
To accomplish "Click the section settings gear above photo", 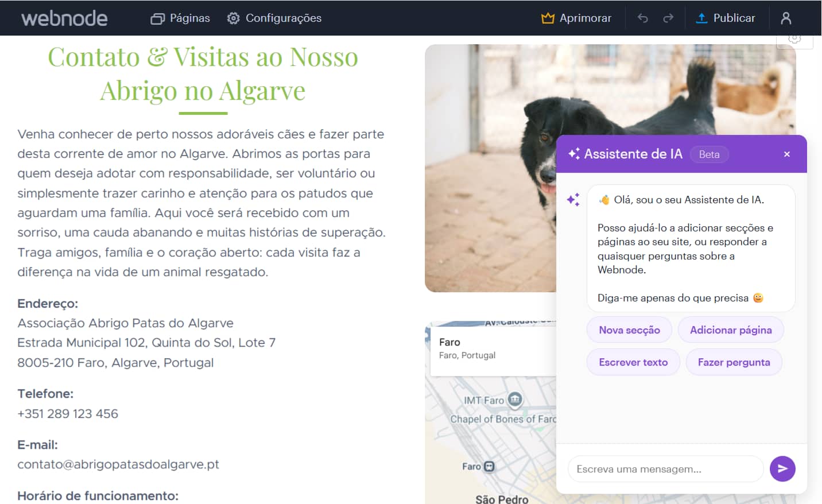I will [794, 39].
